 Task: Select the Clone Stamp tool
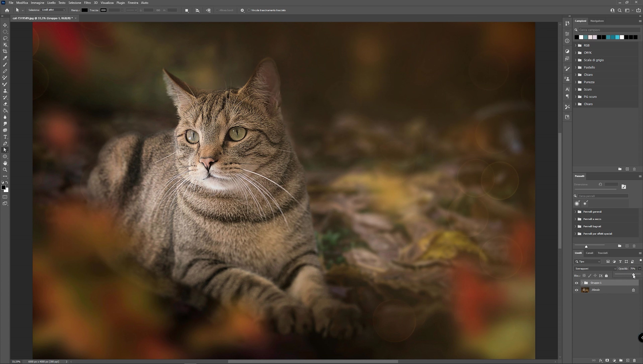(5, 91)
